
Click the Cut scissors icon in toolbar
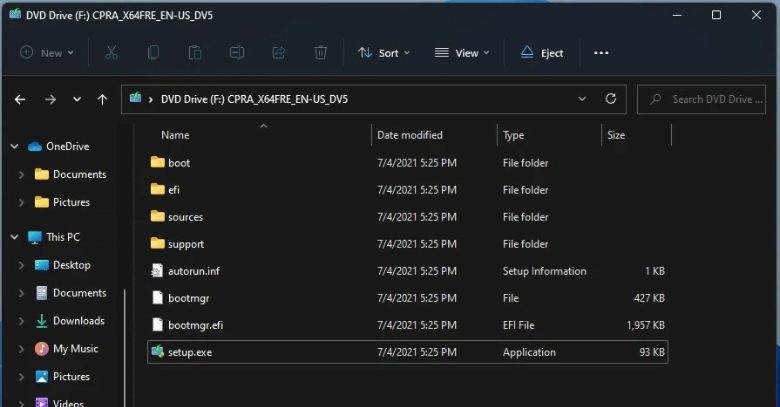coord(111,53)
